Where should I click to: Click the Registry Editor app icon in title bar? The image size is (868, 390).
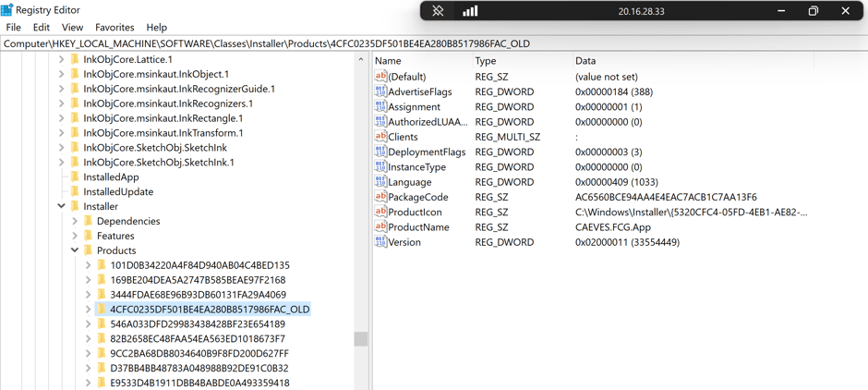[x=7, y=10]
